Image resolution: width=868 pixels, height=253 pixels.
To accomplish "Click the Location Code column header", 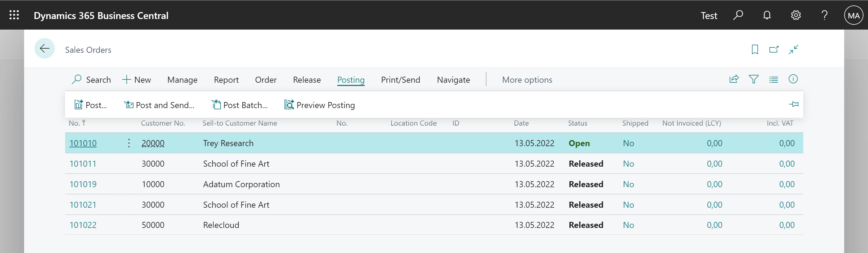I will [414, 123].
